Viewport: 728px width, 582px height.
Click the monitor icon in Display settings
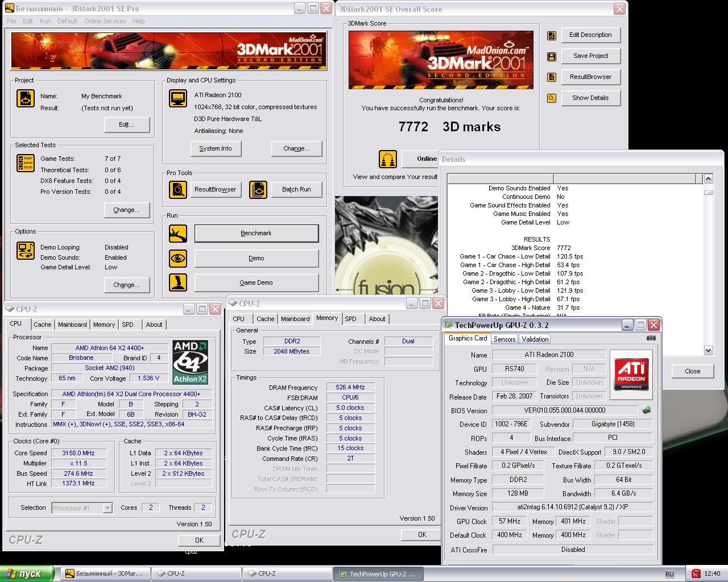[178, 98]
